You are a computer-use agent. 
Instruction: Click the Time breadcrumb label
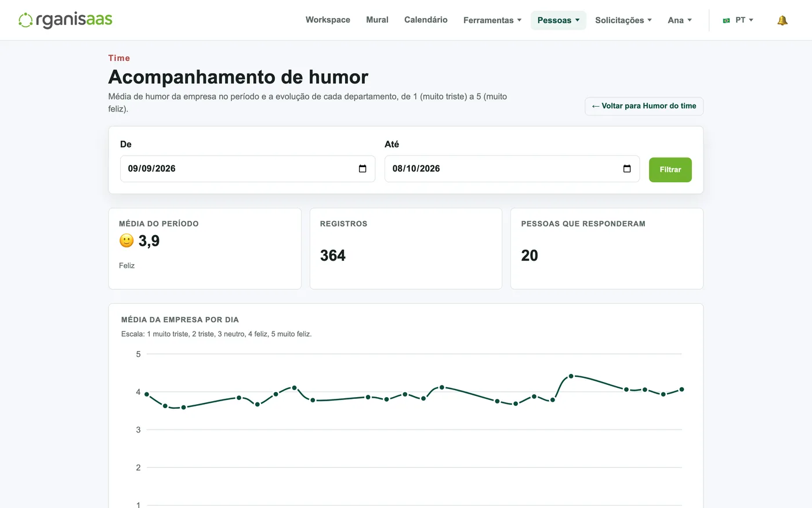(x=119, y=58)
